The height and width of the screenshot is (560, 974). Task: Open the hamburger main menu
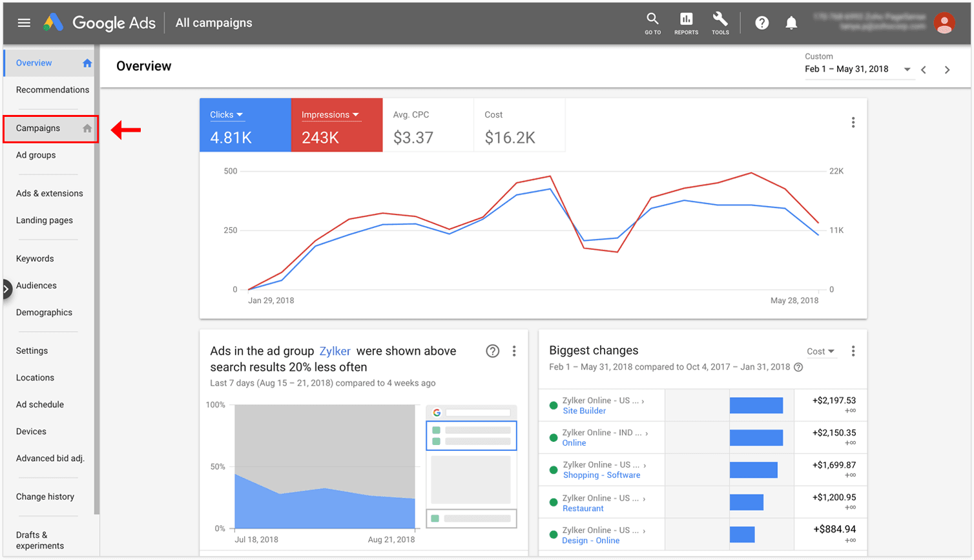pos(24,23)
